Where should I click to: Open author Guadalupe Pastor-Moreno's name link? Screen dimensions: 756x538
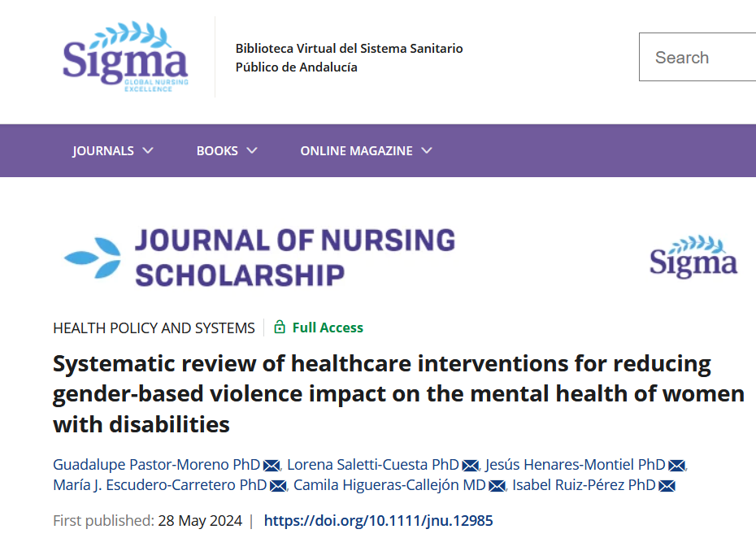click(156, 465)
